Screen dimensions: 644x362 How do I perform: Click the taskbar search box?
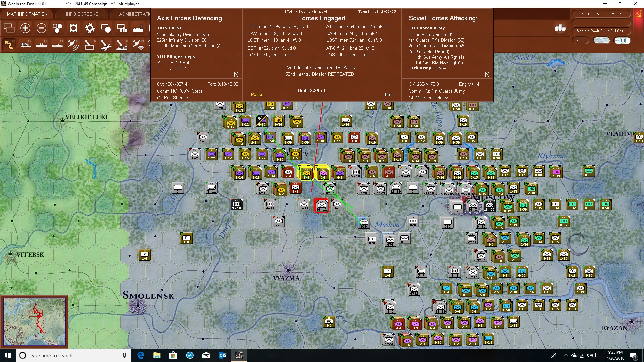click(x=74, y=355)
